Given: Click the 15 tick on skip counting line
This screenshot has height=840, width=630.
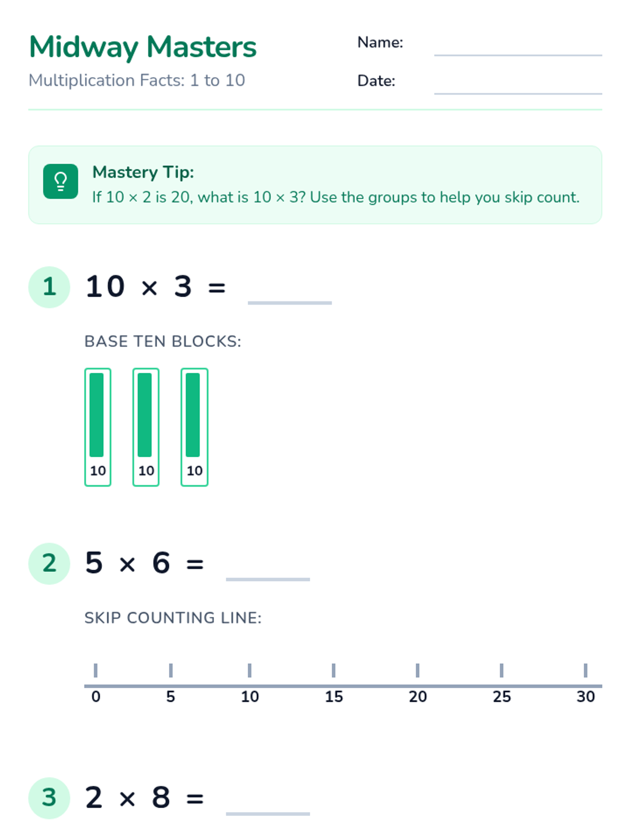Looking at the screenshot, I should click(x=333, y=670).
